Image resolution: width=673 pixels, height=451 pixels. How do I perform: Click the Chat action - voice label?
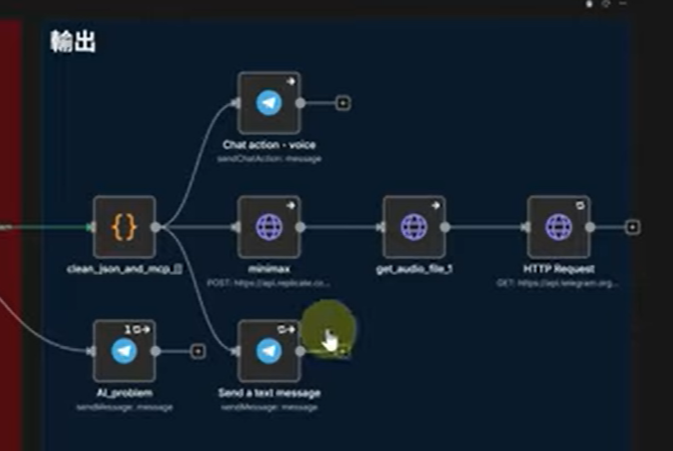point(268,145)
